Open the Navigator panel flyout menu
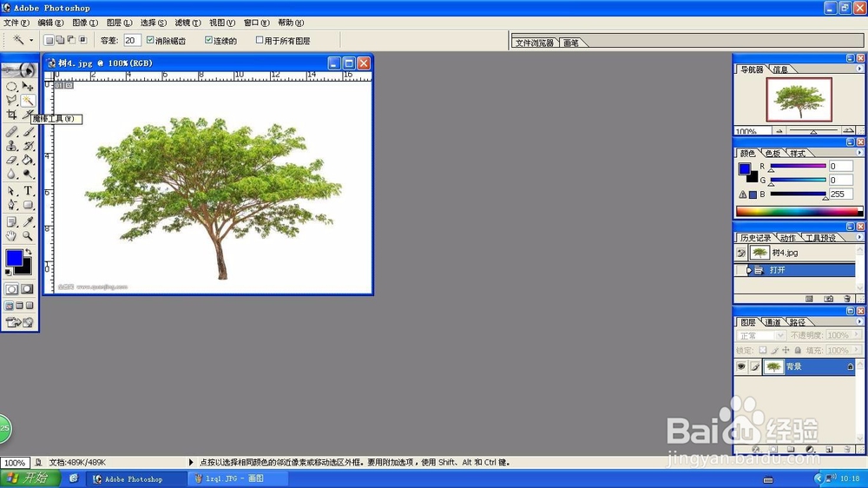868x488 pixels. (859, 69)
